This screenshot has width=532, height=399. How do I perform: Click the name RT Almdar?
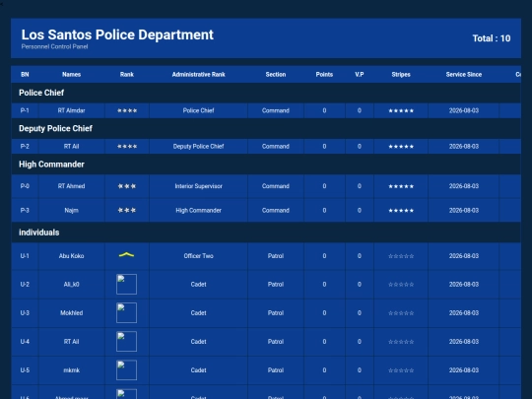pyautogui.click(x=71, y=110)
